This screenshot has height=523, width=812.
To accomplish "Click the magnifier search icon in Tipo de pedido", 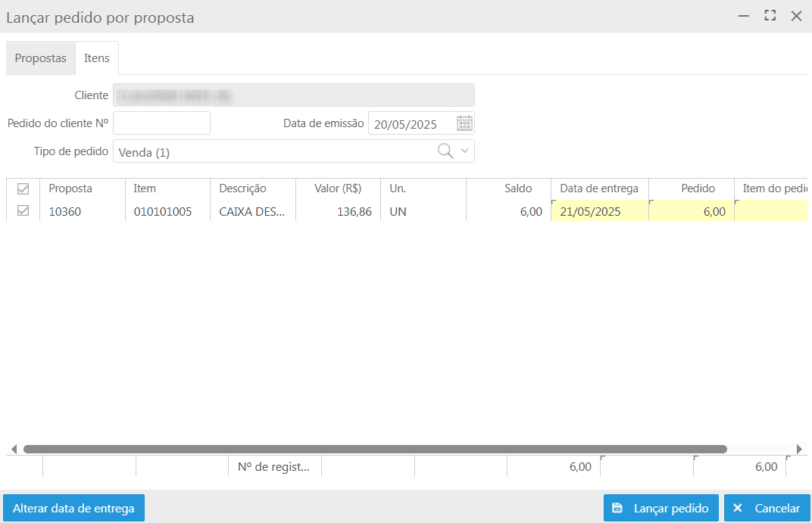I will pos(445,151).
